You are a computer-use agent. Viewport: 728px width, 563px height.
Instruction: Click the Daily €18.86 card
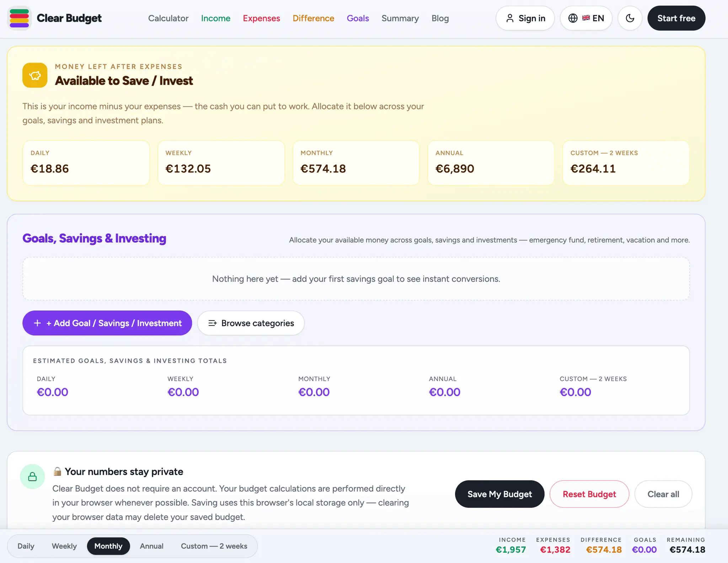(x=86, y=163)
